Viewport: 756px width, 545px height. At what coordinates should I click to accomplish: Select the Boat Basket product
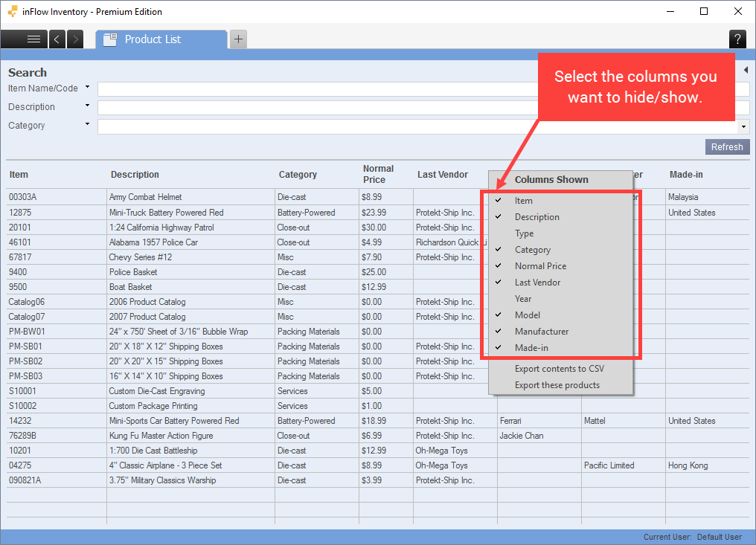pos(131,287)
